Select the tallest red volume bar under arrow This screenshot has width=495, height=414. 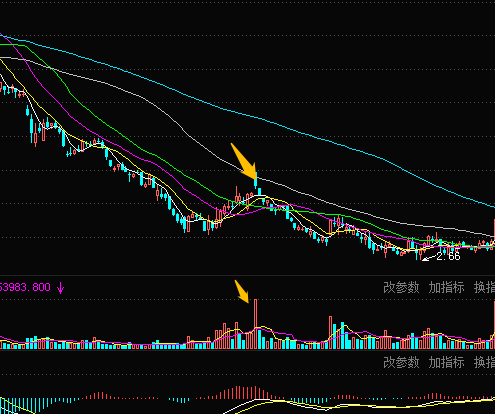pyautogui.click(x=256, y=324)
